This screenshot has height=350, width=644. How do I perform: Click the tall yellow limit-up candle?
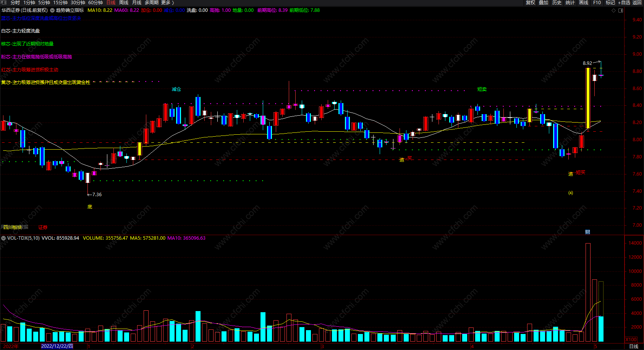point(588,98)
